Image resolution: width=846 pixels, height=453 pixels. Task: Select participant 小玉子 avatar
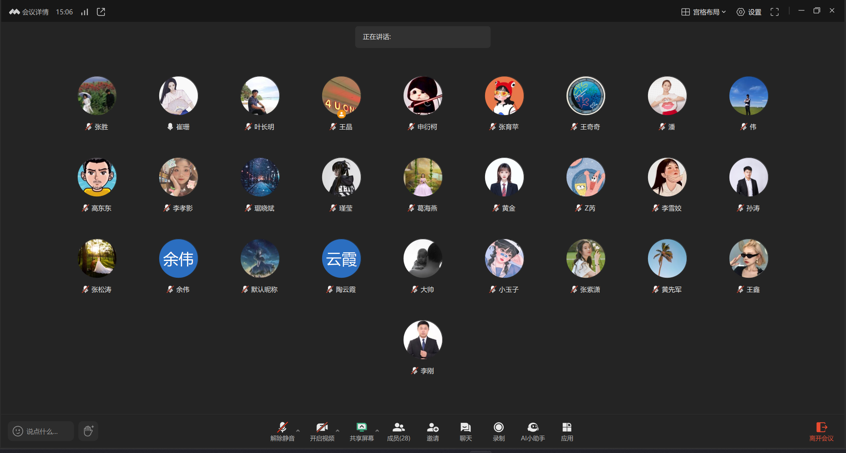pyautogui.click(x=504, y=258)
